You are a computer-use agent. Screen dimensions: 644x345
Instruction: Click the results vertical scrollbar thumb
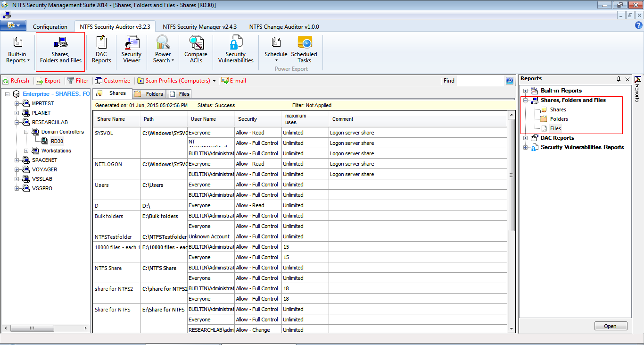coord(512,175)
